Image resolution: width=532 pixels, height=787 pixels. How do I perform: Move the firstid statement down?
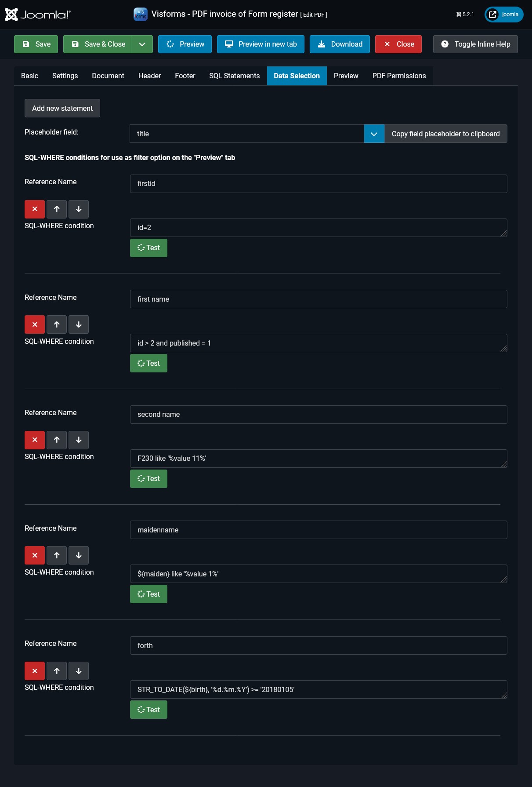tap(79, 209)
